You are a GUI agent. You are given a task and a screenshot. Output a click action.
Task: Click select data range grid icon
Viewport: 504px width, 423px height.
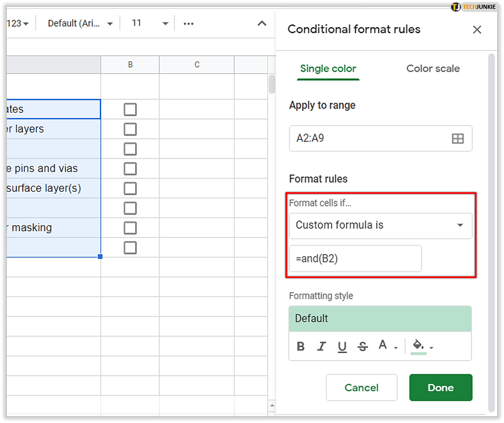457,138
